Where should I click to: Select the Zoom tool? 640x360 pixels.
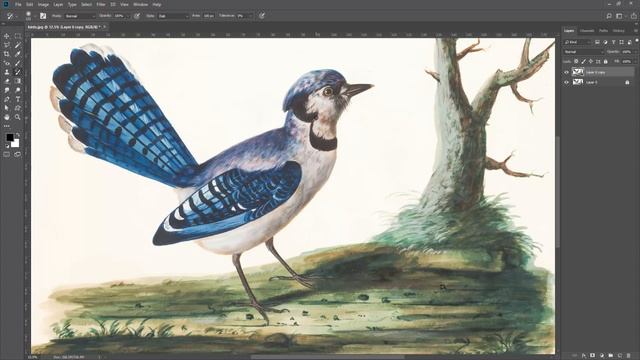(18, 117)
